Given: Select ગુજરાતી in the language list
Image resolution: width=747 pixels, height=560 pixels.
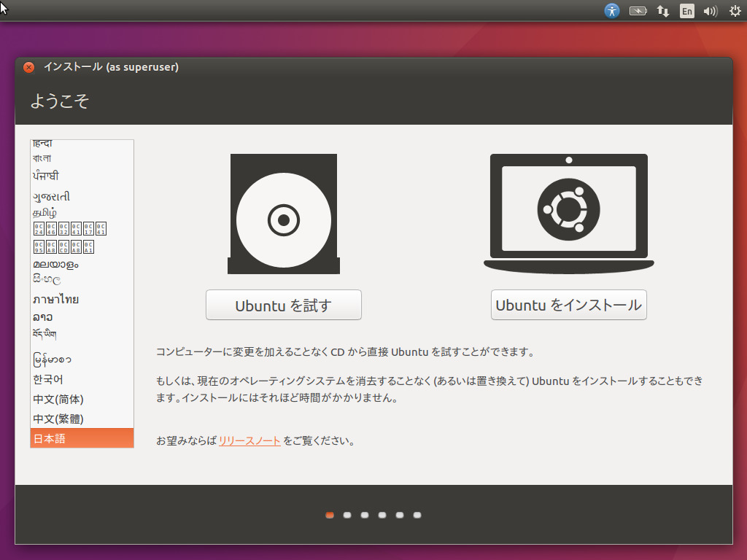Looking at the screenshot, I should click(x=82, y=196).
